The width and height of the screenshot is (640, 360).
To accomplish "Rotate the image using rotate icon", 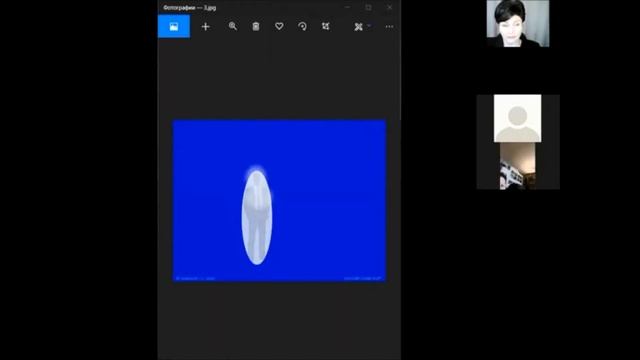I will click(x=302, y=27).
